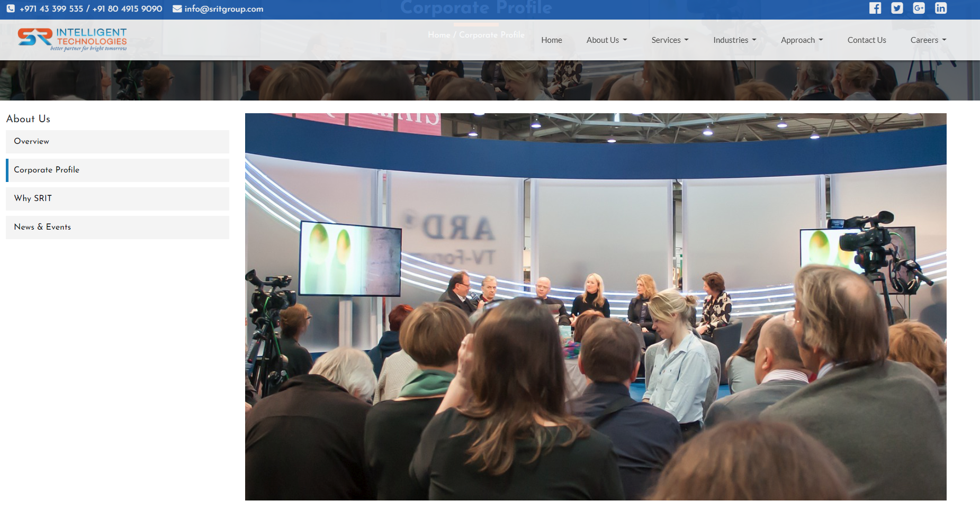
Task: Click the envelope email icon
Action: click(177, 8)
